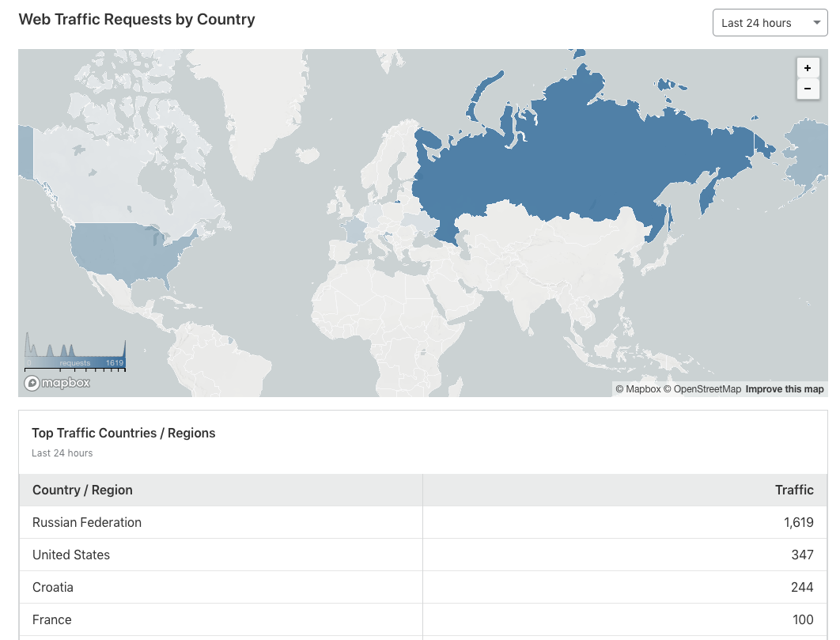Screen dimensions: 840x640
Task: Click the Improve this map link
Action: tap(784, 389)
